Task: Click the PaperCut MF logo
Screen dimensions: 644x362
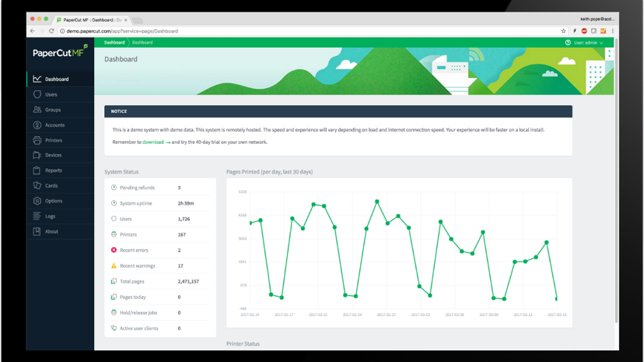Action: 61,52
